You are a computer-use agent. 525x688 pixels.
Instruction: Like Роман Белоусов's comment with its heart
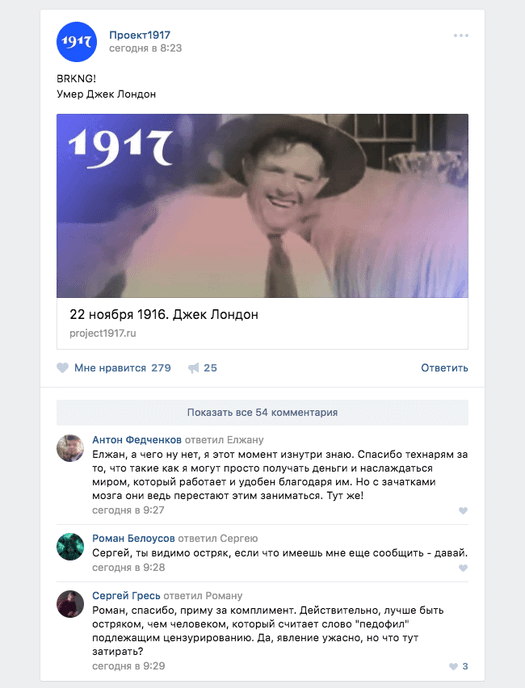tap(463, 568)
